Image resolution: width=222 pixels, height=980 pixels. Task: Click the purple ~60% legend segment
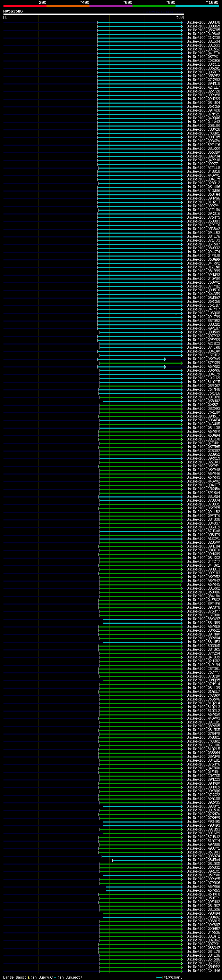pos(111,6)
